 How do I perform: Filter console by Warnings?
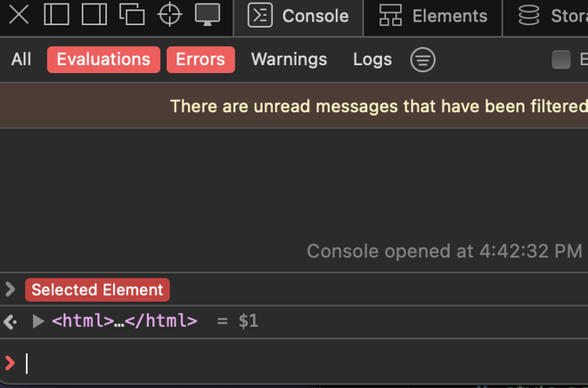pyautogui.click(x=289, y=60)
